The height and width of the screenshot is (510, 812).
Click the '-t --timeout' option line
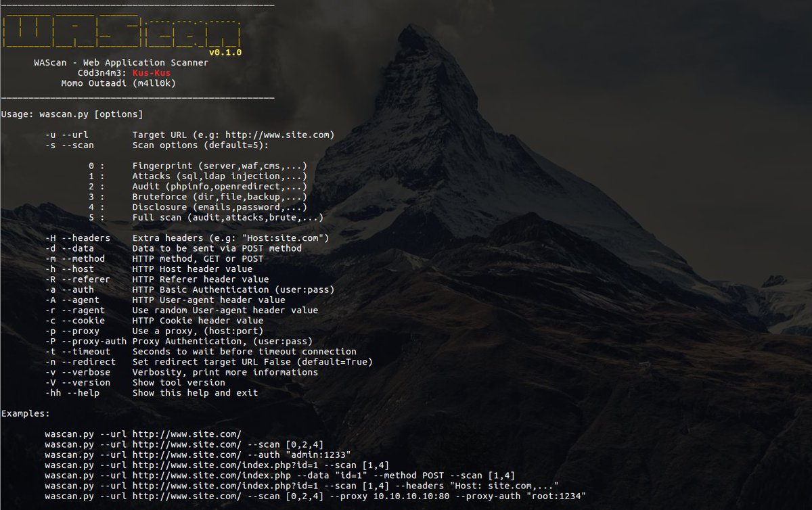pos(200,352)
